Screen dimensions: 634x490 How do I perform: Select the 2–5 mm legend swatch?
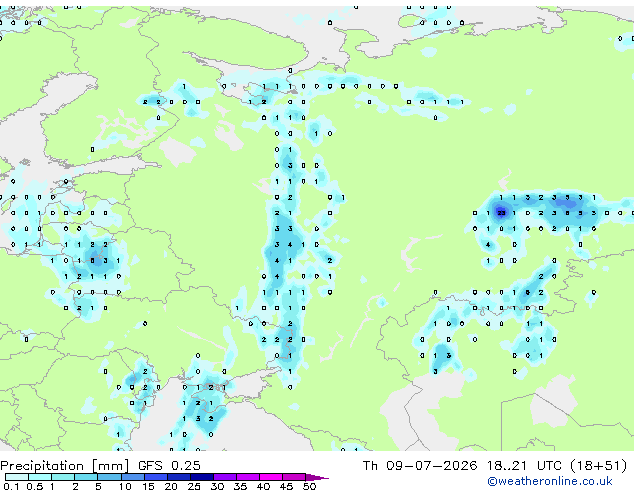(x=86, y=477)
